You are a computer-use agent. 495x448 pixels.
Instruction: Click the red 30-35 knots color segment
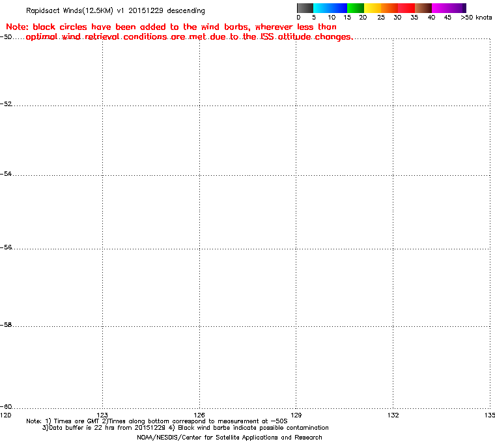click(x=406, y=8)
